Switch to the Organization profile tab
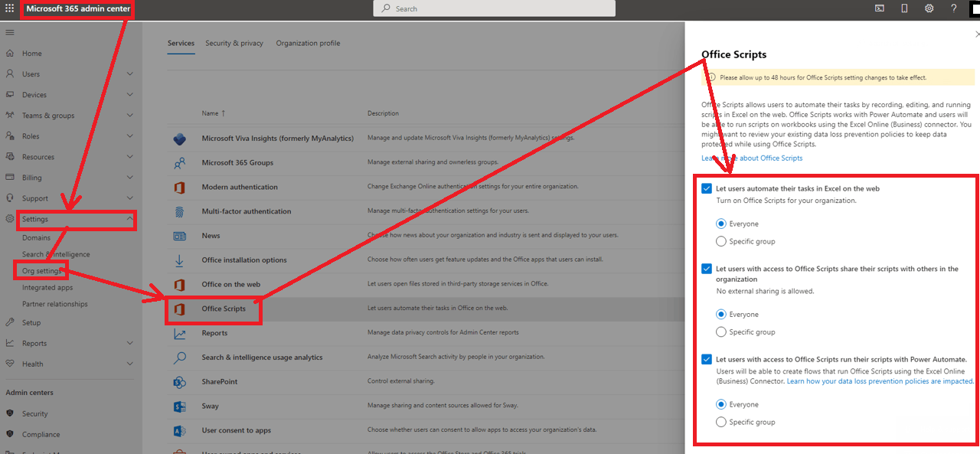Screen dimensions: 980x454 pyautogui.click(x=308, y=44)
